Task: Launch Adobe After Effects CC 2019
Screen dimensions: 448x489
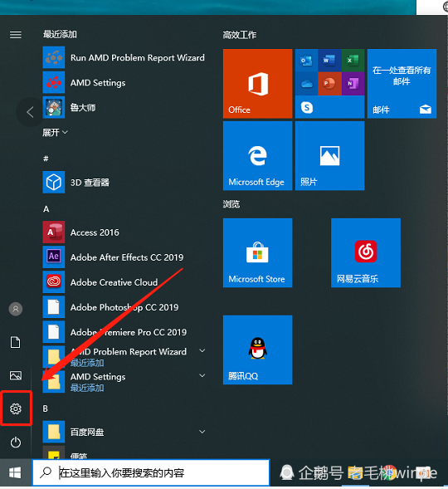Action: point(124,257)
